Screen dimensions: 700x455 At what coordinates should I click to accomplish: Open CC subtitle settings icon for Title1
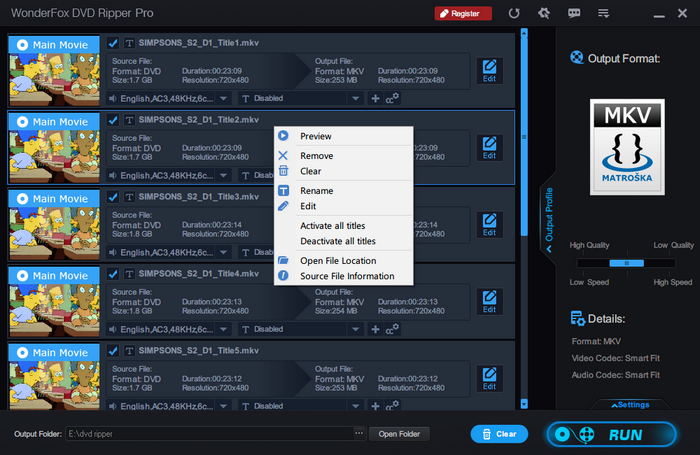(392, 98)
